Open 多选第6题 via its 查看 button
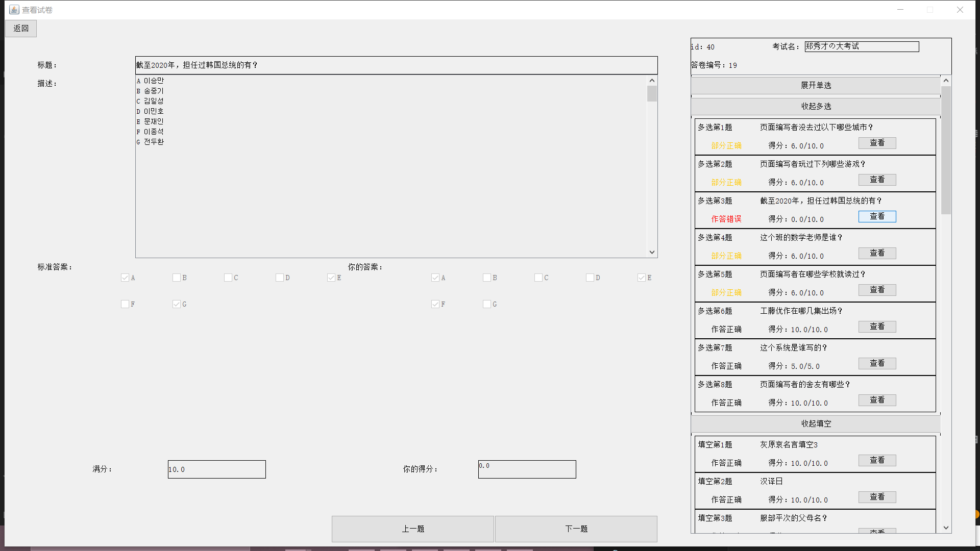This screenshot has width=980, height=551. coord(876,327)
